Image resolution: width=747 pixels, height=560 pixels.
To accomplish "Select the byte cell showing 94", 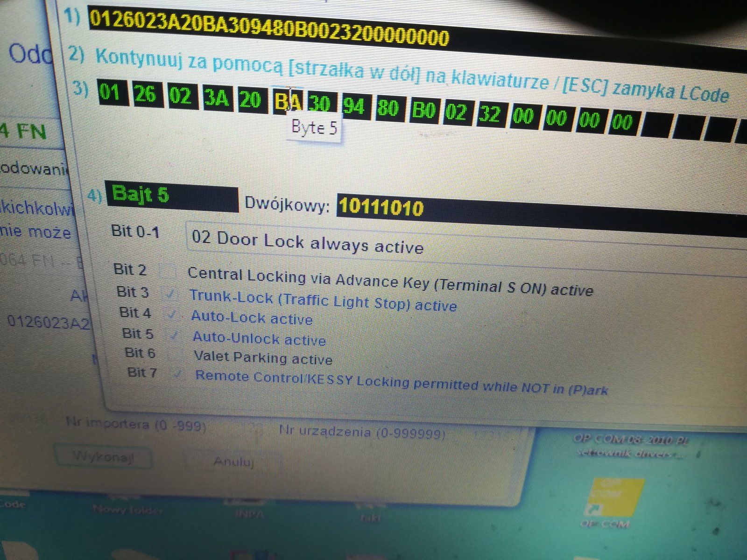I will click(354, 106).
